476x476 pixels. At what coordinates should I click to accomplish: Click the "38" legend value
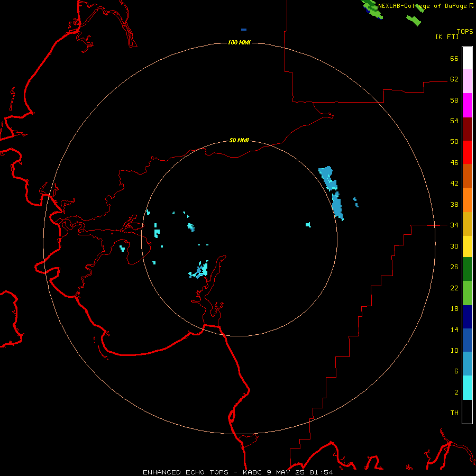click(454, 205)
